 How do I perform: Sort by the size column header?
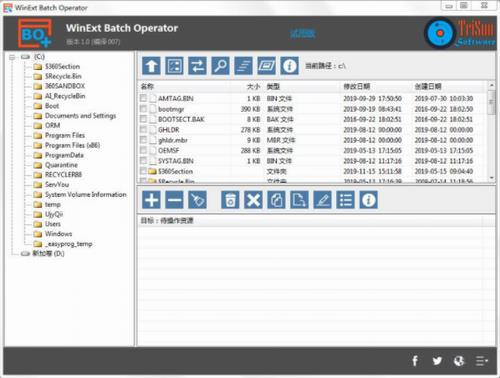coord(253,87)
